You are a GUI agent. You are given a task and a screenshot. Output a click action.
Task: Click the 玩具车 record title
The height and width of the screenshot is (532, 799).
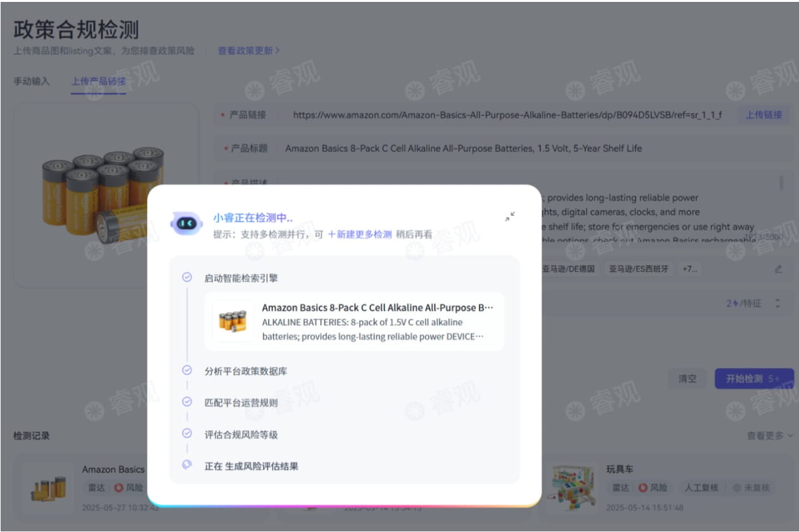(x=620, y=469)
